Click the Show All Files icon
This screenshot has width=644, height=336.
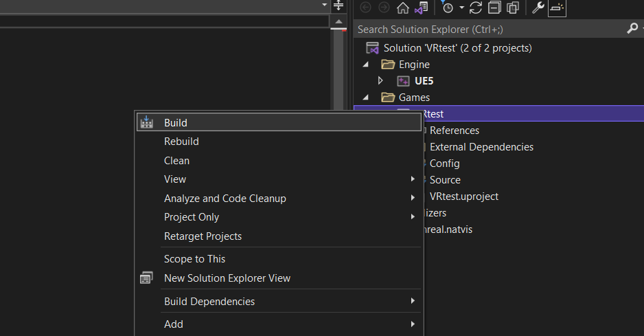pos(513,8)
